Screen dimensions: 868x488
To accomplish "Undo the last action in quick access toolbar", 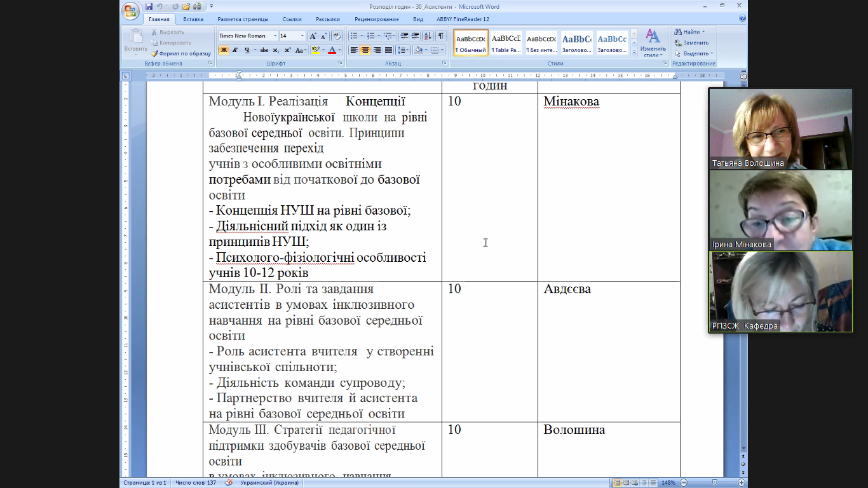I will coord(159,6).
